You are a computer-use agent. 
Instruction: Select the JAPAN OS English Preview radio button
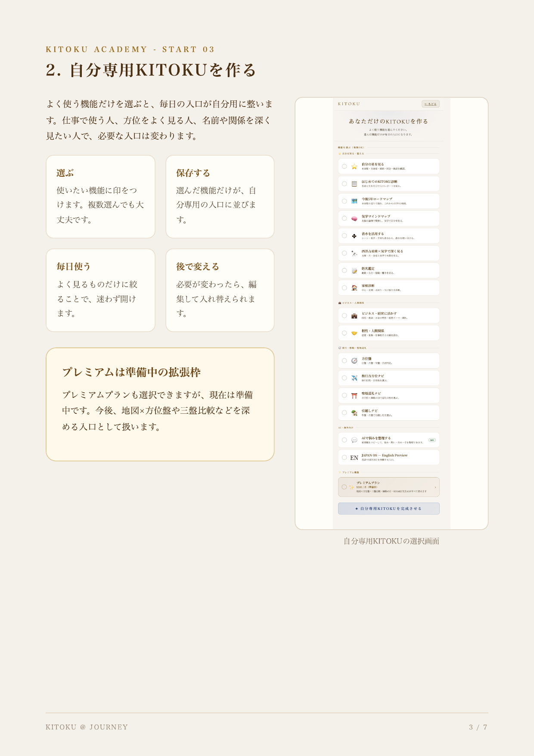coord(345,458)
